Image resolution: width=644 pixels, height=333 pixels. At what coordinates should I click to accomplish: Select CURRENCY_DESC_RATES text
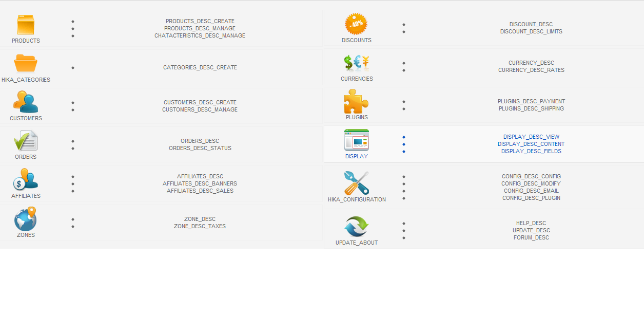(531, 70)
